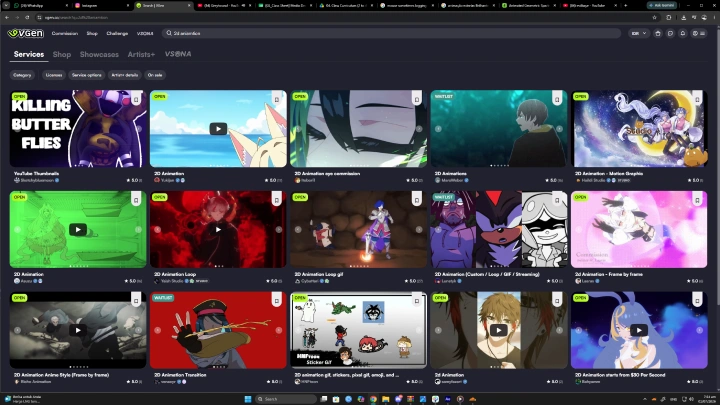Open the Licenses filter
This screenshot has width=720, height=405.
click(54, 75)
